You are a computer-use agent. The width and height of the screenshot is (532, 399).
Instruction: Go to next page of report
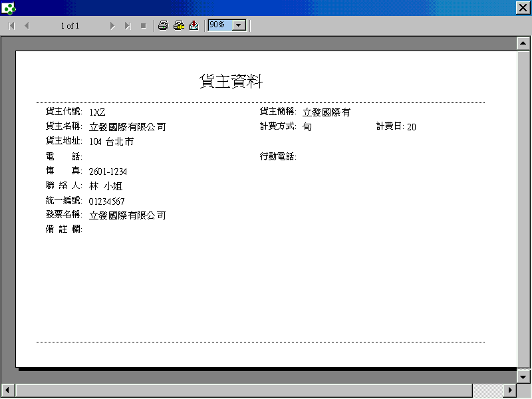(x=112, y=26)
